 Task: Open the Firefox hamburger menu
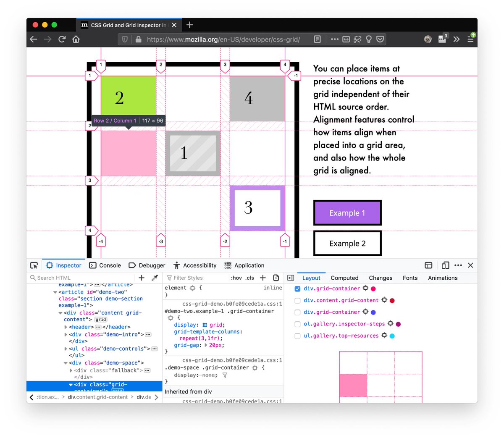tap(471, 39)
